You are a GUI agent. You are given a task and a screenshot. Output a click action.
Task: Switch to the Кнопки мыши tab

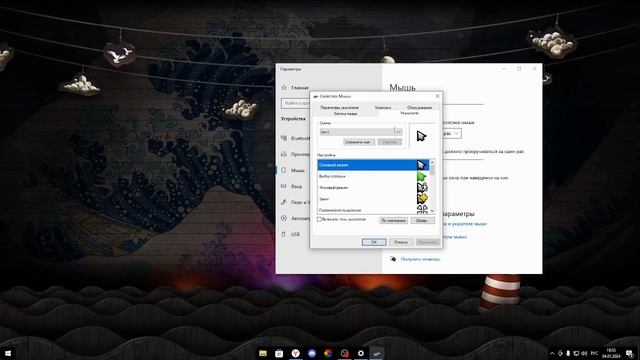click(x=345, y=113)
